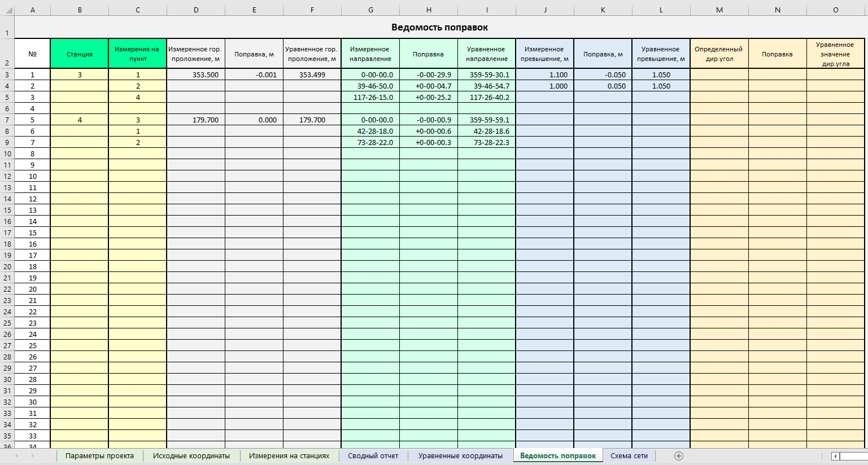Open the Измерения на станциях tab

(289, 456)
